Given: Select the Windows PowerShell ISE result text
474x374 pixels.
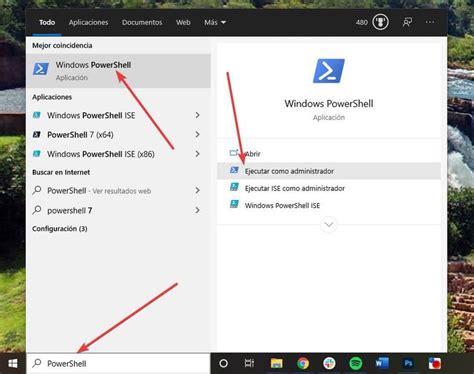Looking at the screenshot, I should (91, 115).
